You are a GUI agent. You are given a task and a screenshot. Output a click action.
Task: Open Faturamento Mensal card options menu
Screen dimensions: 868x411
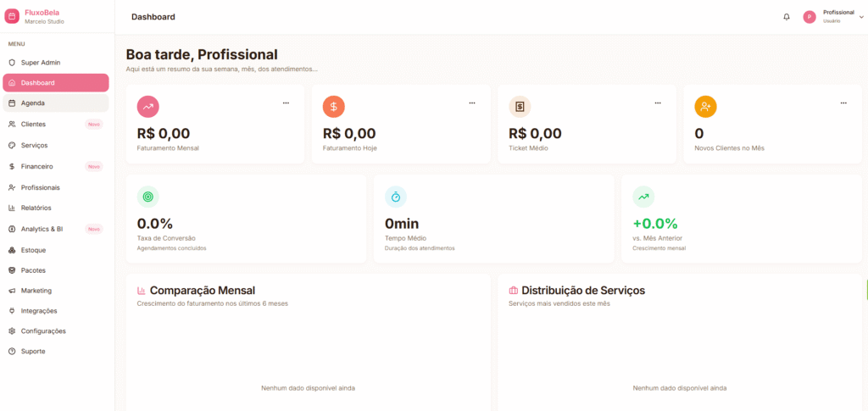[286, 103]
